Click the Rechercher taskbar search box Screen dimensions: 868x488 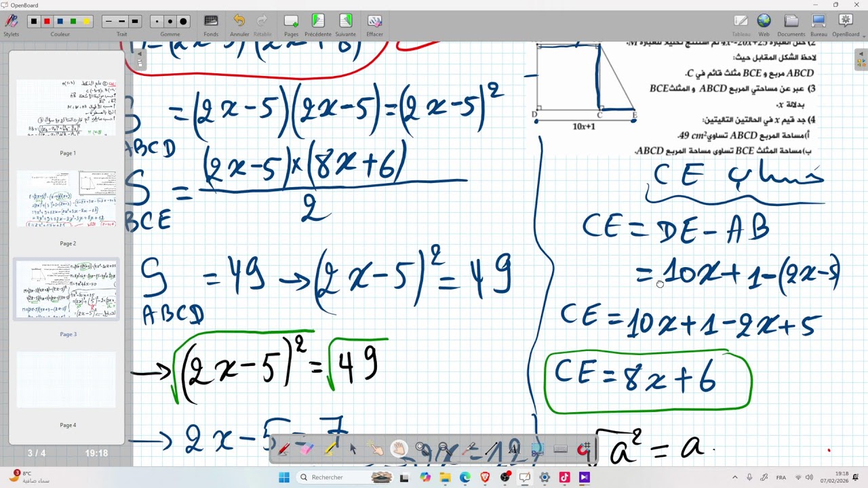pos(344,477)
